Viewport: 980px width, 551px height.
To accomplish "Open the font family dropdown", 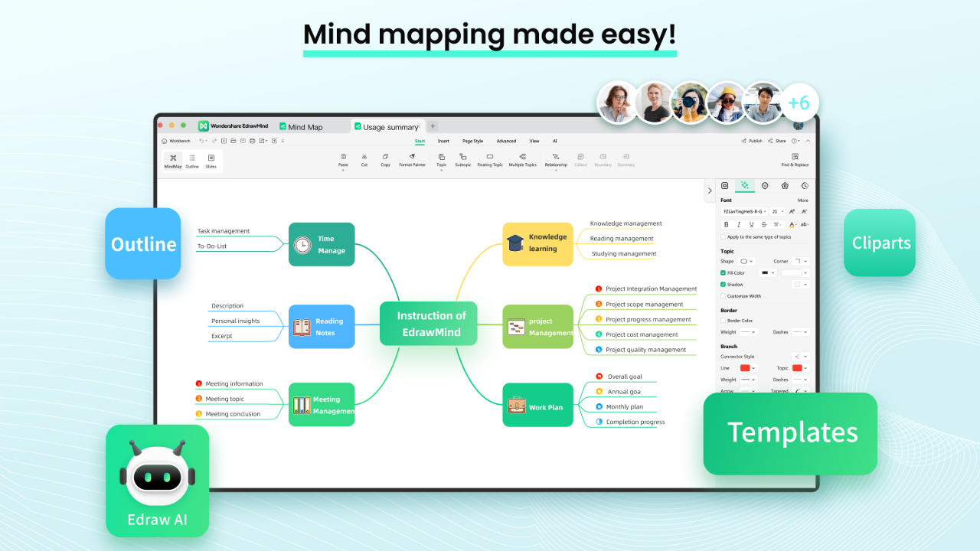I will pos(744,211).
